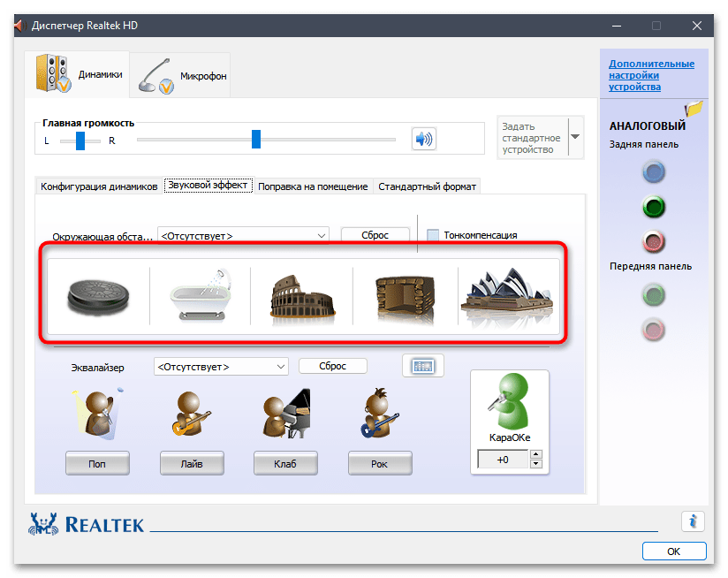Click the green Karaoke singer icon
728x578 pixels.
[x=510, y=401]
